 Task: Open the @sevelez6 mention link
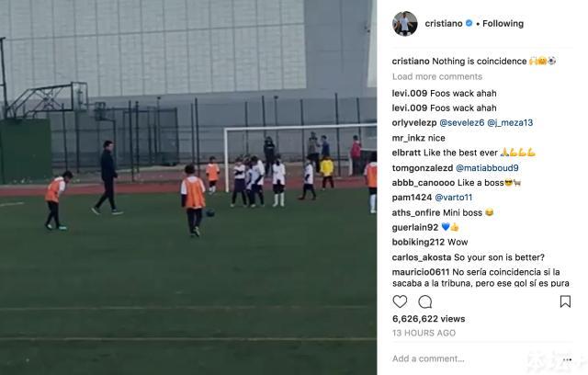pos(461,122)
